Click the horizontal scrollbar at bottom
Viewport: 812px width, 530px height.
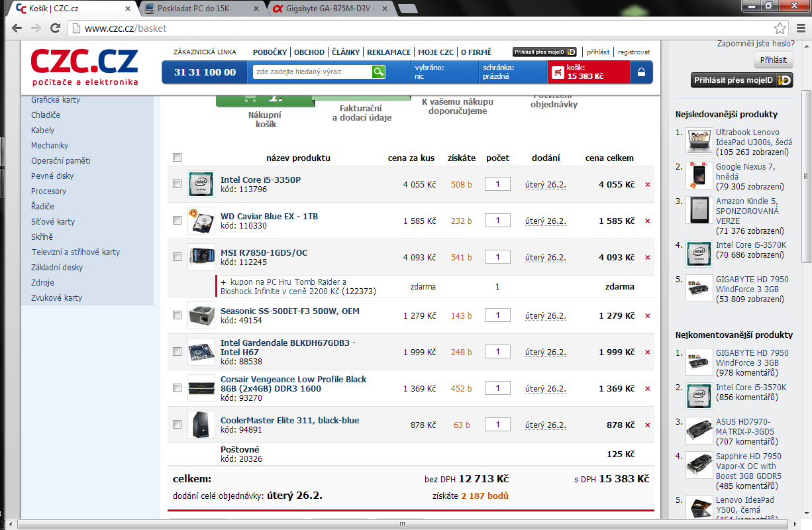tap(401, 524)
